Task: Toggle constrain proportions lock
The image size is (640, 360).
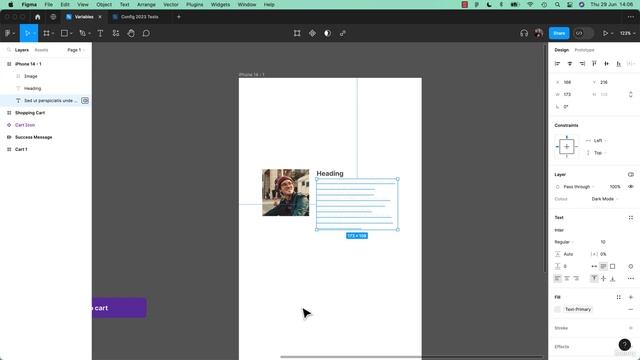Action: click(x=631, y=94)
